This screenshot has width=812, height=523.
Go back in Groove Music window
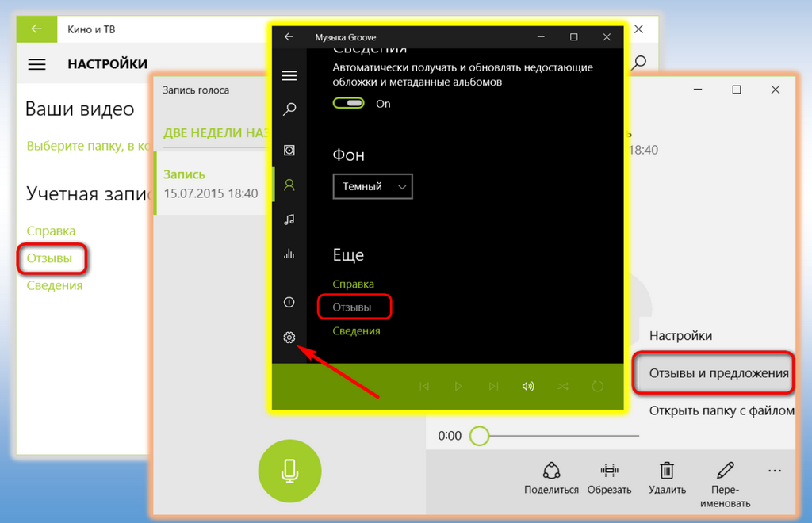[289, 36]
